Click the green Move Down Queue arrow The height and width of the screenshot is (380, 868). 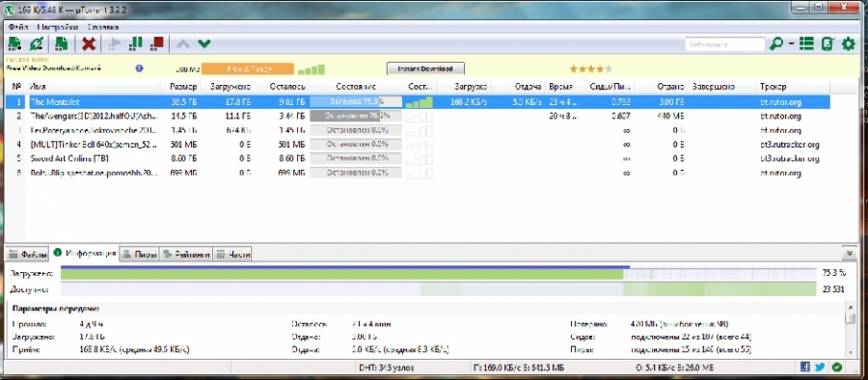(204, 43)
